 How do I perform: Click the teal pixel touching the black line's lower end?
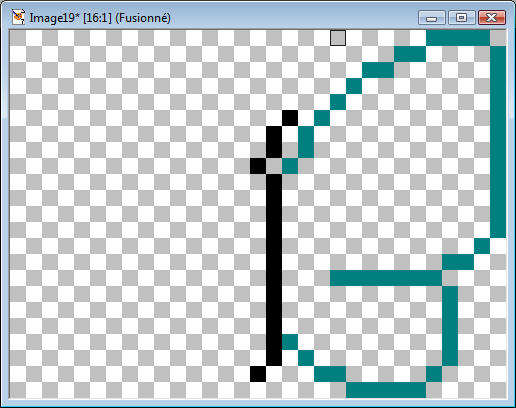point(290,342)
